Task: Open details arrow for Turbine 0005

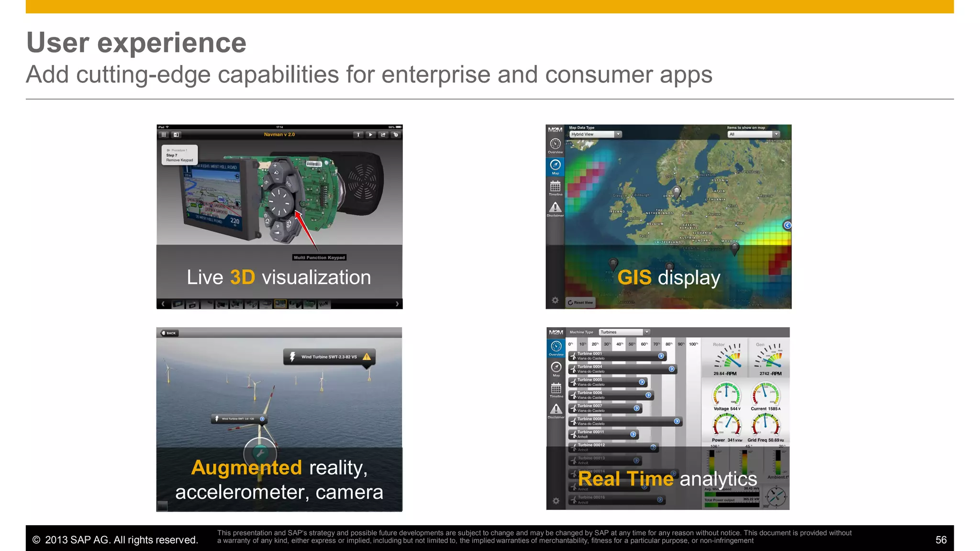Action: click(x=642, y=382)
